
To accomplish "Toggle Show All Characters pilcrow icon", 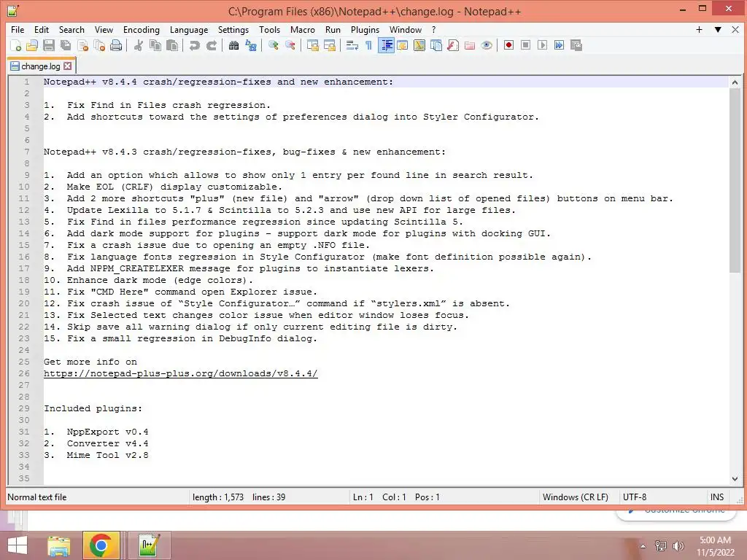I will [x=368, y=45].
